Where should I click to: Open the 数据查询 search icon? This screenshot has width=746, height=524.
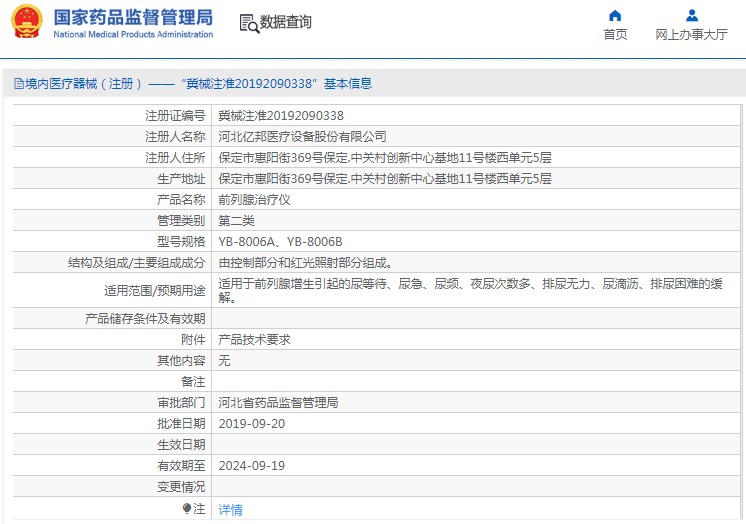[249, 24]
